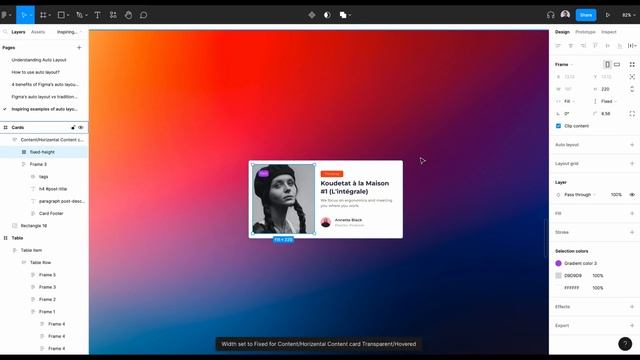Select the Move tool
The height and width of the screenshot is (360, 640).
pos(24,15)
